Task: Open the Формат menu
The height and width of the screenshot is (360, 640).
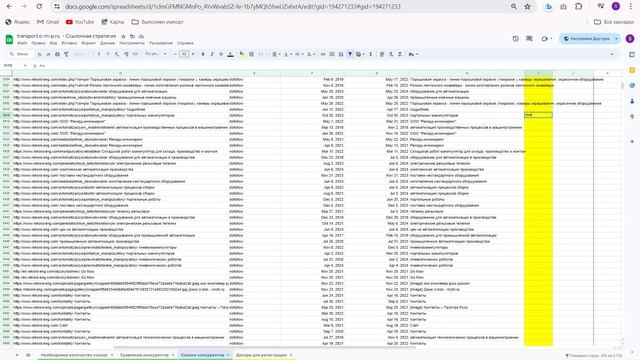Action: [x=89, y=43]
